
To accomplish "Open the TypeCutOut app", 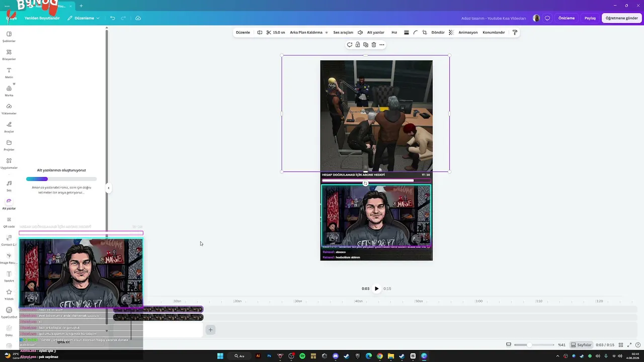I will [x=9, y=312].
